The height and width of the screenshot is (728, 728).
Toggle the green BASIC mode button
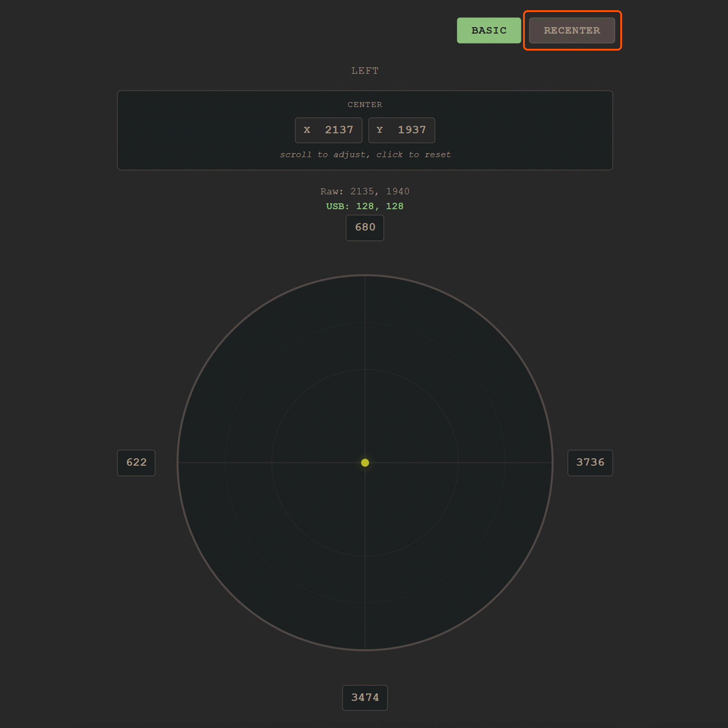point(489,31)
